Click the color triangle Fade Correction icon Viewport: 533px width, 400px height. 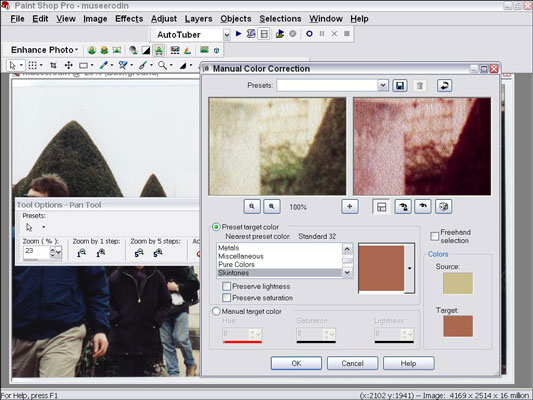pos(187,50)
